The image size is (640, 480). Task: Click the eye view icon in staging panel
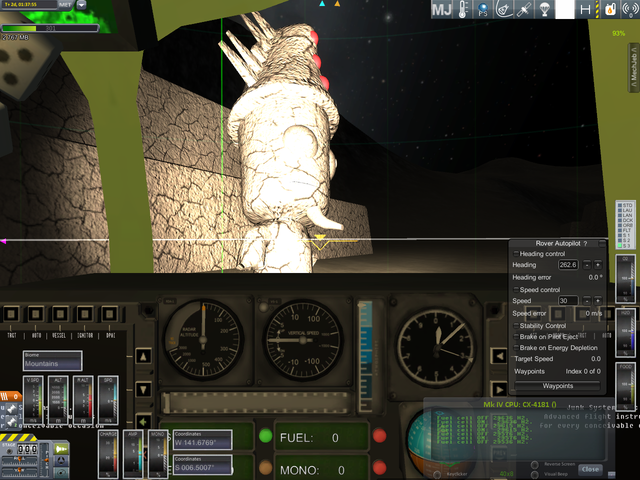coord(61,472)
